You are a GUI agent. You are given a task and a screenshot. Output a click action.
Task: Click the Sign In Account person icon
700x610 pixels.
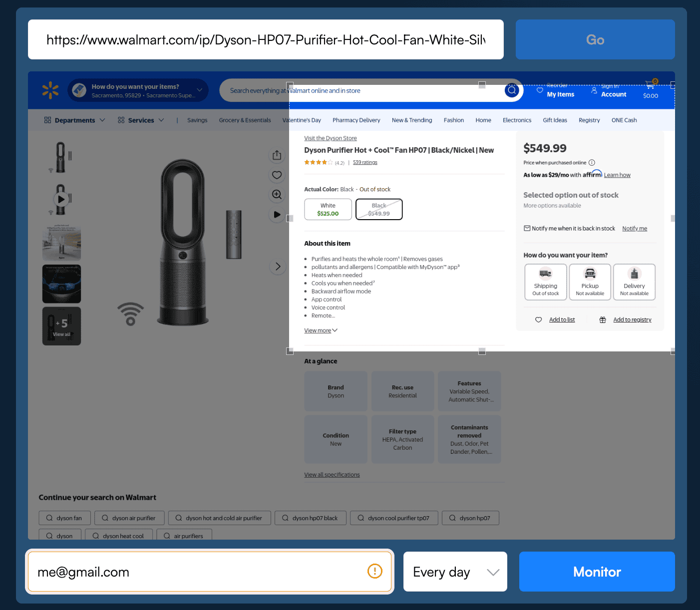coord(594,90)
